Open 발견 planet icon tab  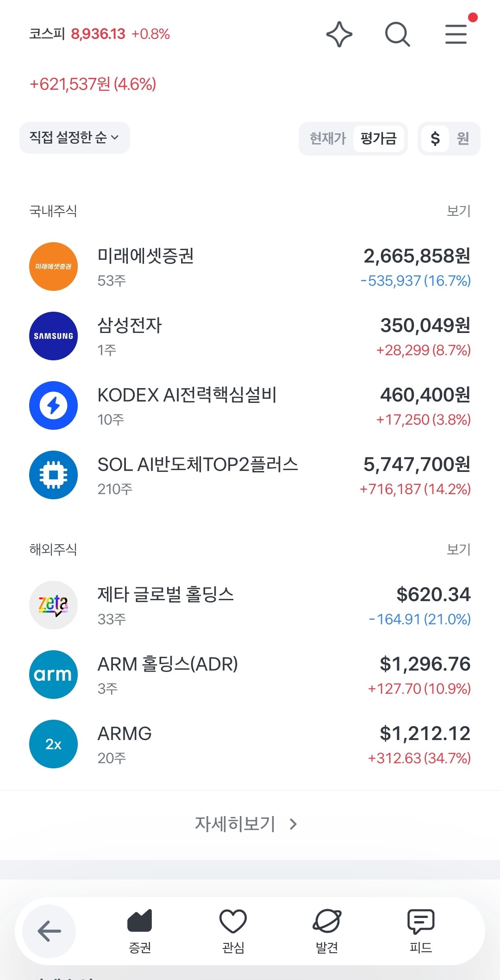click(327, 931)
